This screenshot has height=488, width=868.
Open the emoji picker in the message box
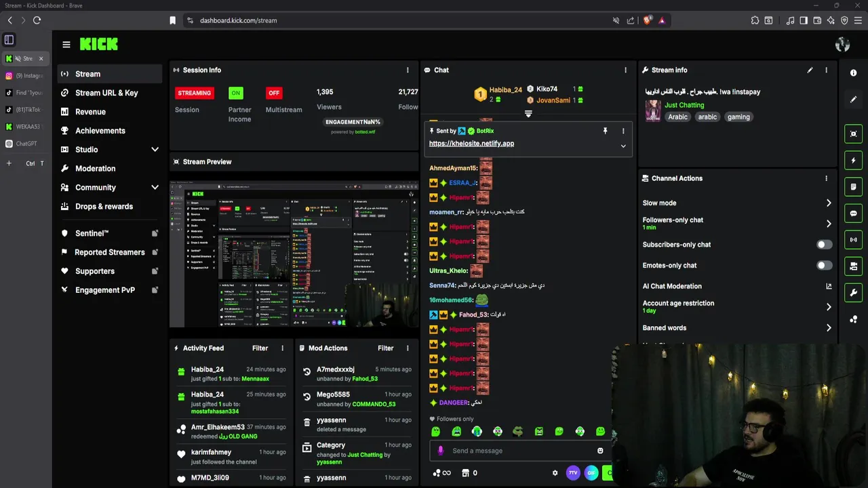tap(600, 451)
